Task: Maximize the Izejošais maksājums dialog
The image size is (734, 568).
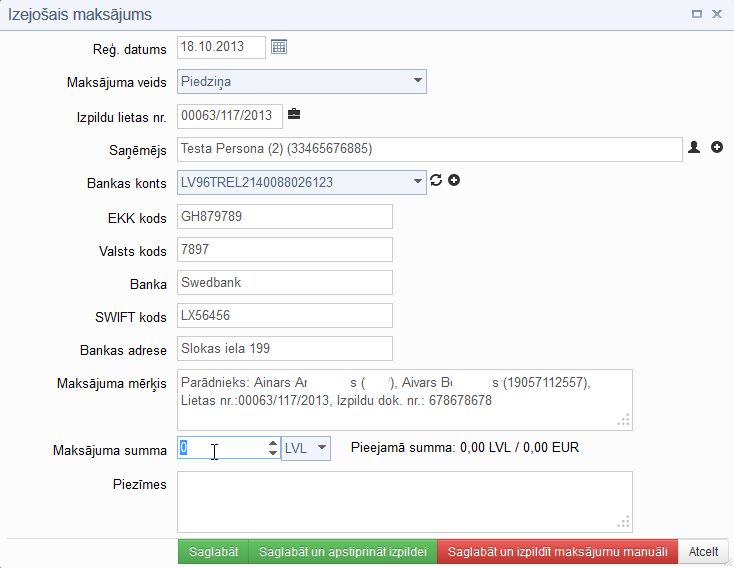Action: tap(696, 14)
